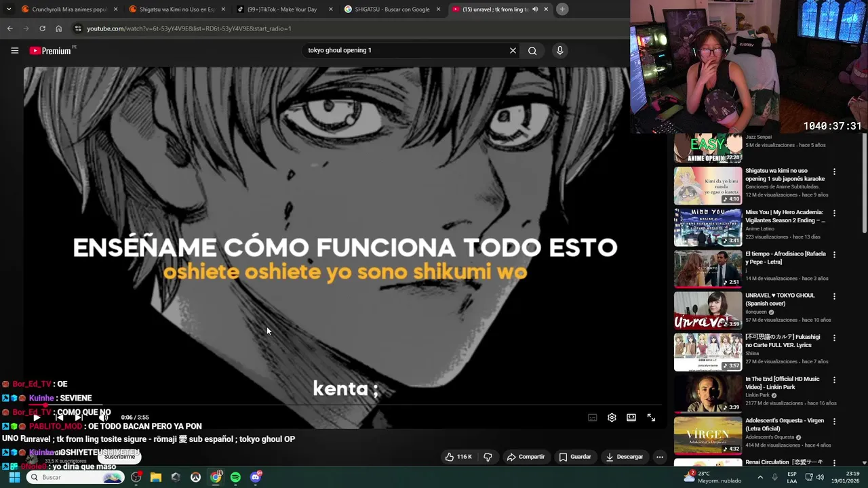Open options for Miss You My Hero Academia video
This screenshot has width=868, height=488.
(834, 213)
